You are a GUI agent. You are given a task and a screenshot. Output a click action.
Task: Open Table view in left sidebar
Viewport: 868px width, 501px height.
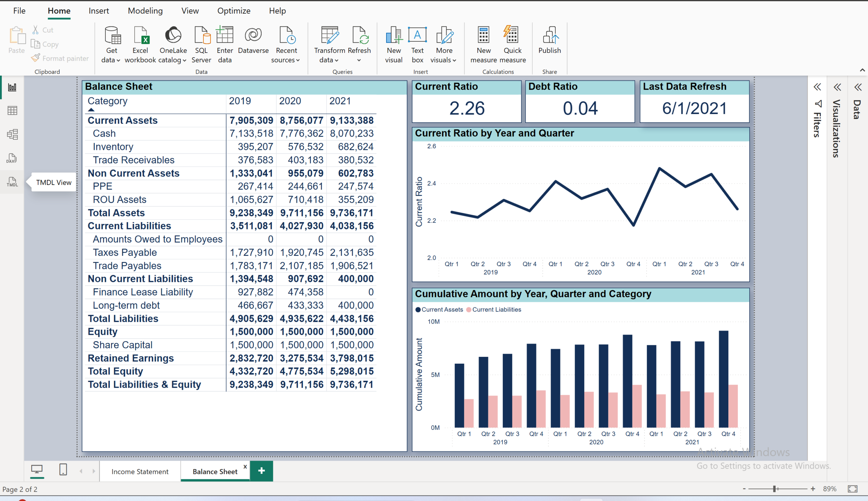(12, 111)
